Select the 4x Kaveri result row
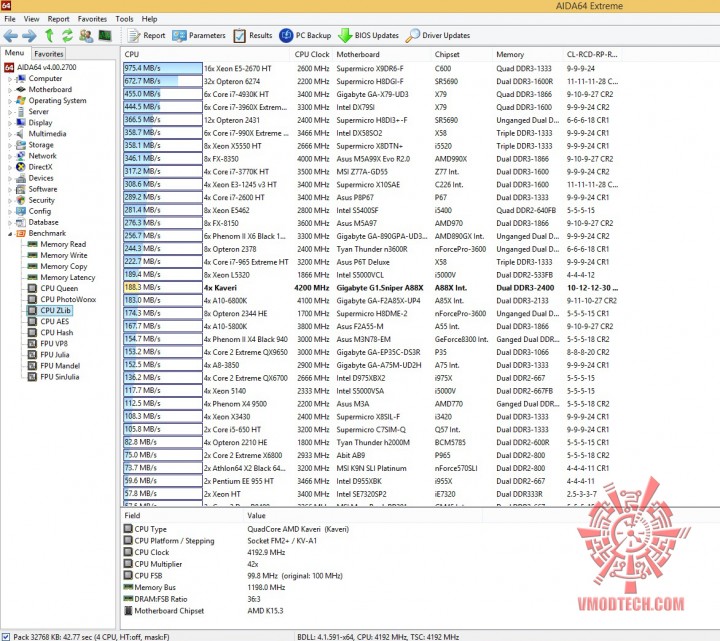 click(371, 288)
